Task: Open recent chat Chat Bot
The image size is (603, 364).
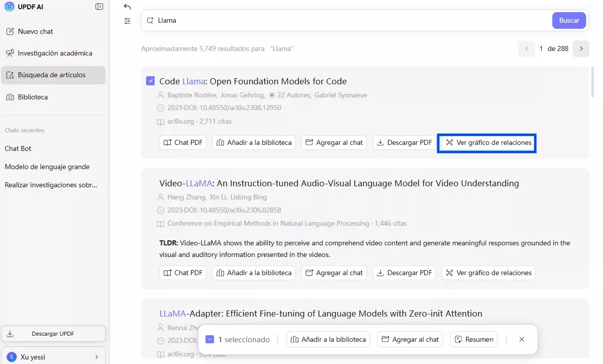Action: tap(18, 148)
